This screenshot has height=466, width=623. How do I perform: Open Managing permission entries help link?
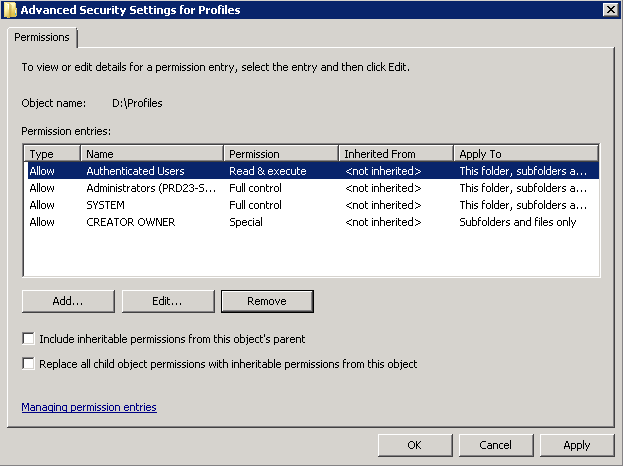click(89, 407)
